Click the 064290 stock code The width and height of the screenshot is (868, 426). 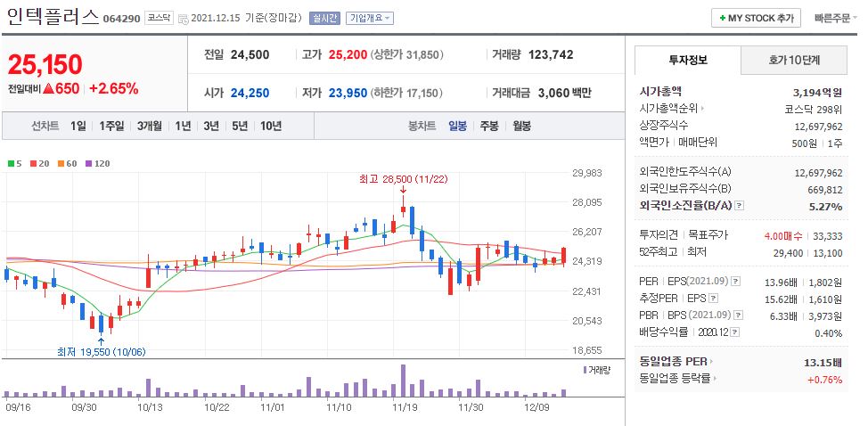click(x=122, y=20)
